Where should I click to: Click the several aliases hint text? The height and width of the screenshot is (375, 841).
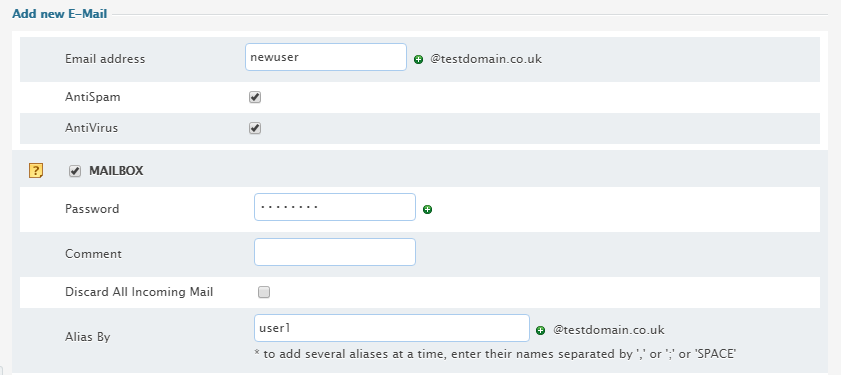coord(495,354)
